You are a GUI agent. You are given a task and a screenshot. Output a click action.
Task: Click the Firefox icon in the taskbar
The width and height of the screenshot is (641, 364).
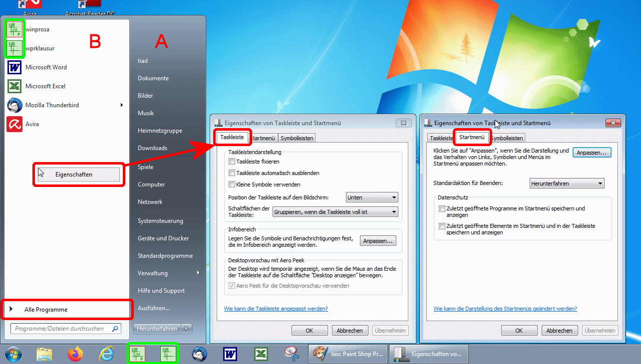(75, 354)
